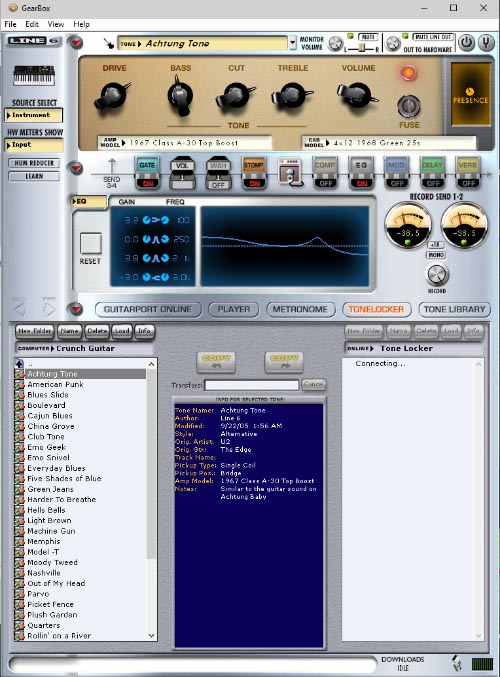Click the EQ RESET button
Image resolution: width=500 pixels, height=677 pixels.
[91, 244]
